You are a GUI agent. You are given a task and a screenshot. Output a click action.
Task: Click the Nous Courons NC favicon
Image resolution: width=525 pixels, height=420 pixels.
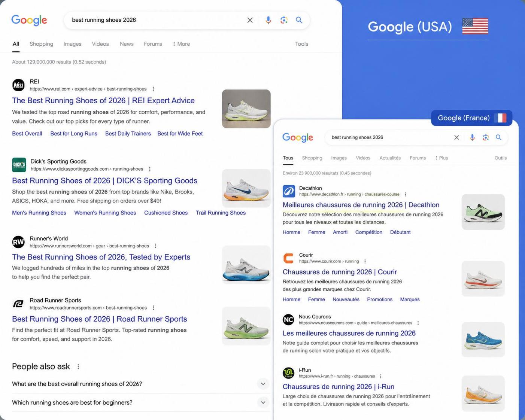(x=288, y=320)
